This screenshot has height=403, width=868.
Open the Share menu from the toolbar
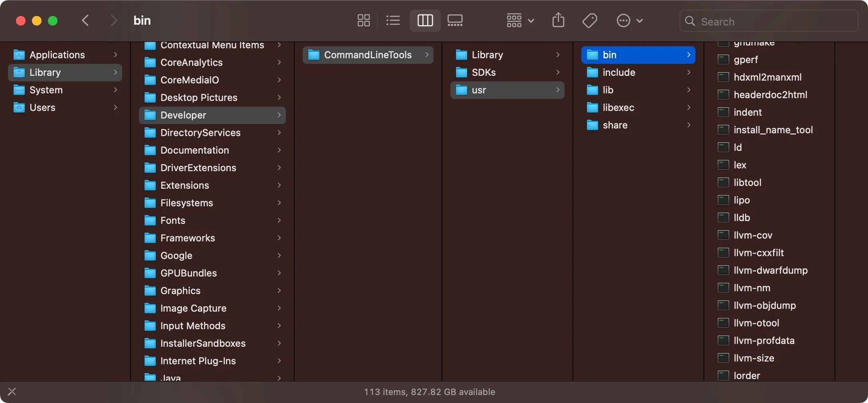[x=558, y=20]
